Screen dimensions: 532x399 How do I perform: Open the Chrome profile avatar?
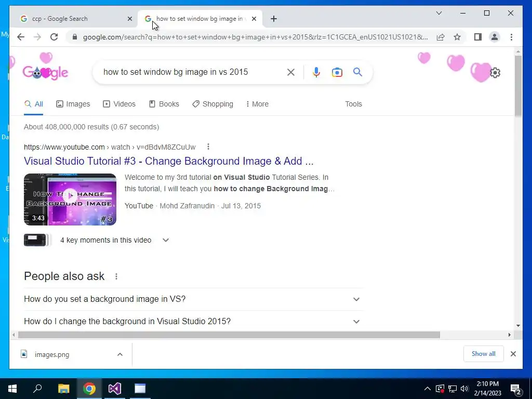[495, 37]
